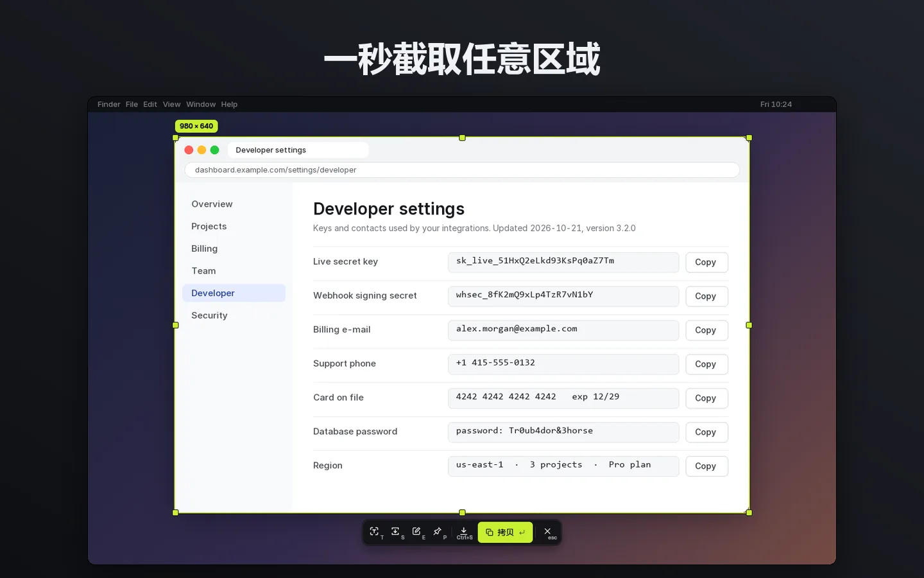Screen dimensions: 924x578
Task: Open the View menu
Action: pyautogui.click(x=171, y=105)
